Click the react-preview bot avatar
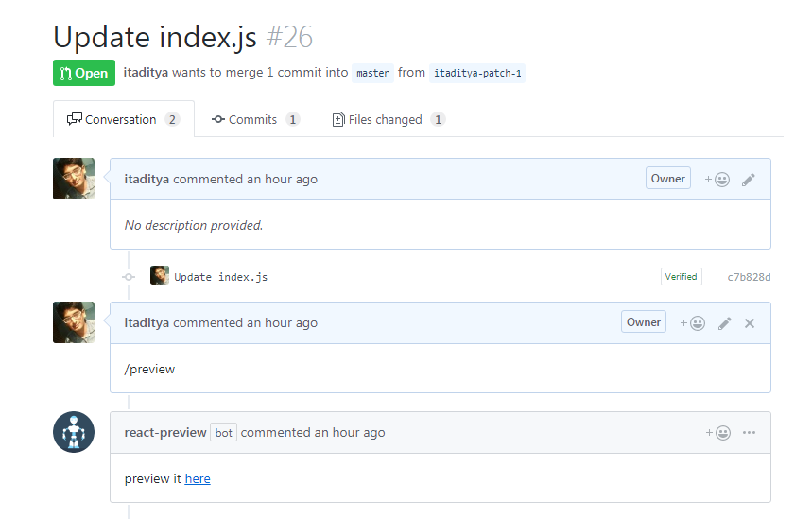This screenshot has height=519, width=812. 74,433
